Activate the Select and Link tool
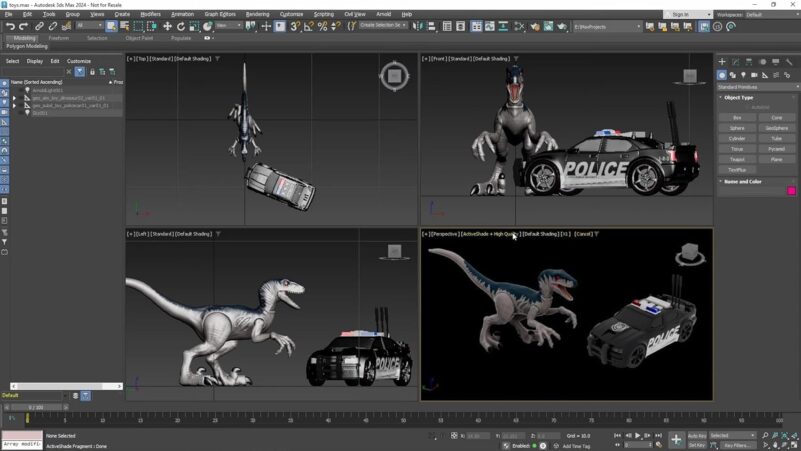801x451 pixels. click(39, 26)
